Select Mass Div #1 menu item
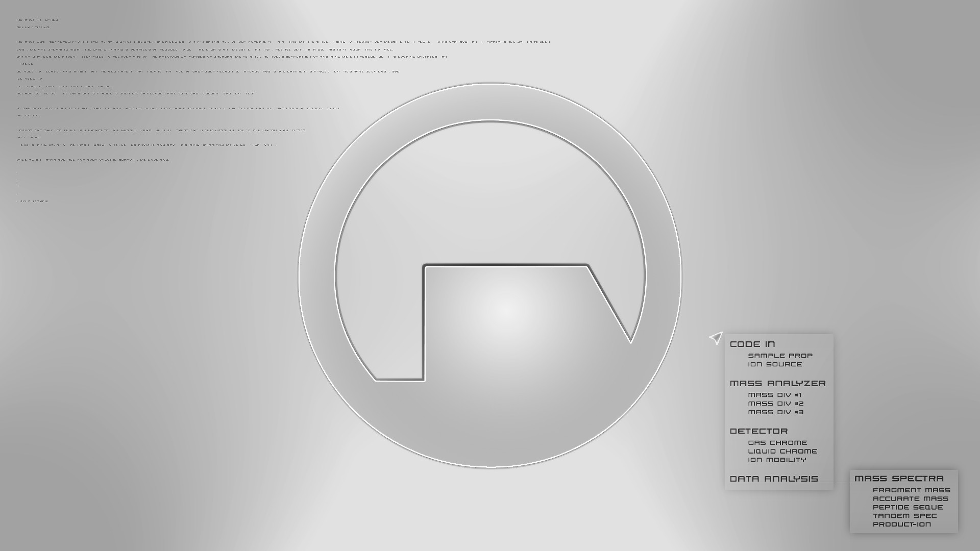 775,394
